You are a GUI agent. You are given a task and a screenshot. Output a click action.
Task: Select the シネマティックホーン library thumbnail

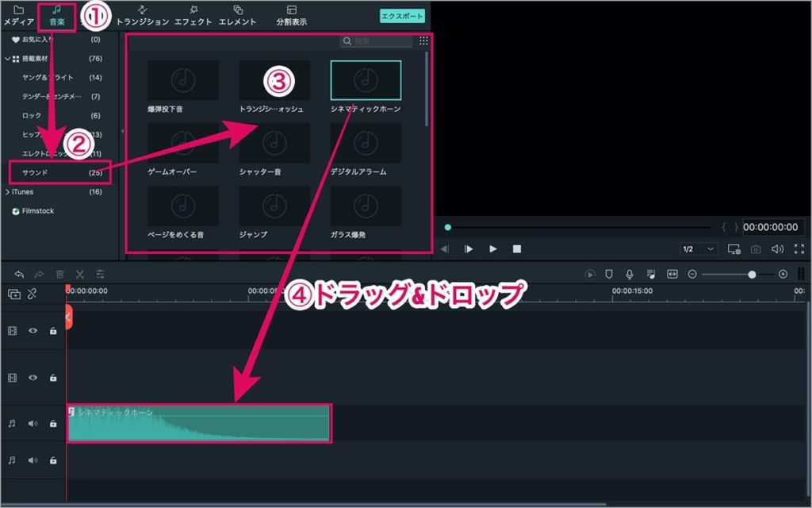coord(366,80)
